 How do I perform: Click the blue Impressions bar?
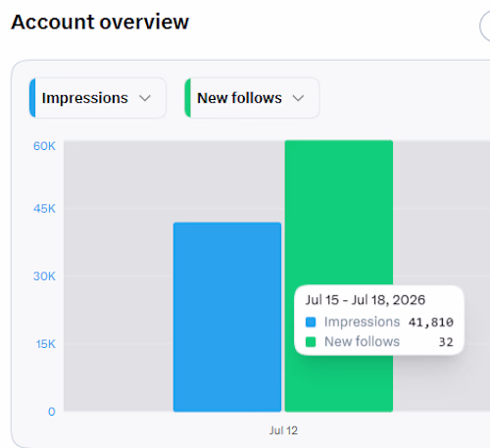pyautogui.click(x=227, y=317)
